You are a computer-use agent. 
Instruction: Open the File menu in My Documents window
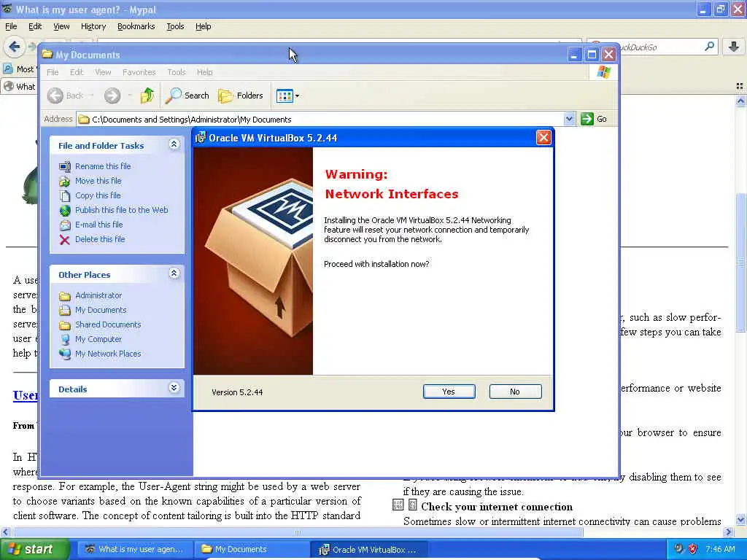(x=53, y=72)
